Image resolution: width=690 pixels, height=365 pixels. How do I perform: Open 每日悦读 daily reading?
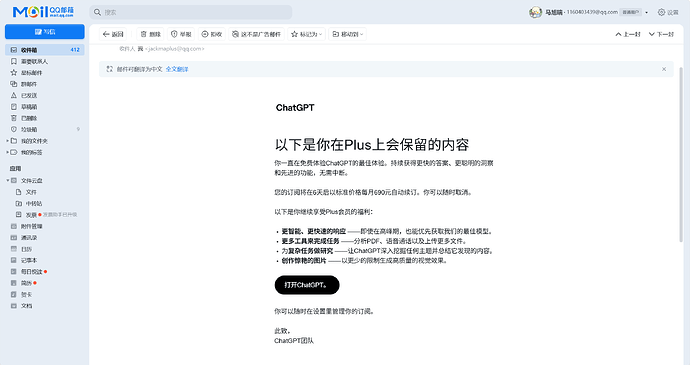point(32,272)
